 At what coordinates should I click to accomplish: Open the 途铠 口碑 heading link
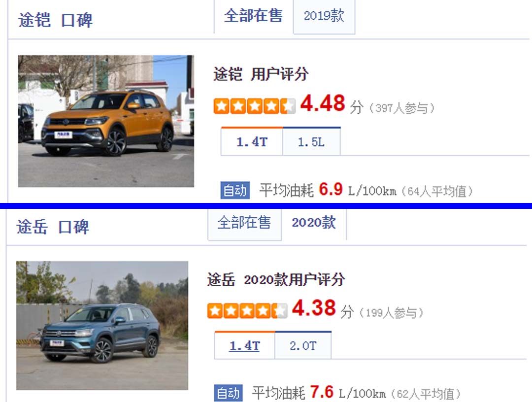click(x=55, y=20)
